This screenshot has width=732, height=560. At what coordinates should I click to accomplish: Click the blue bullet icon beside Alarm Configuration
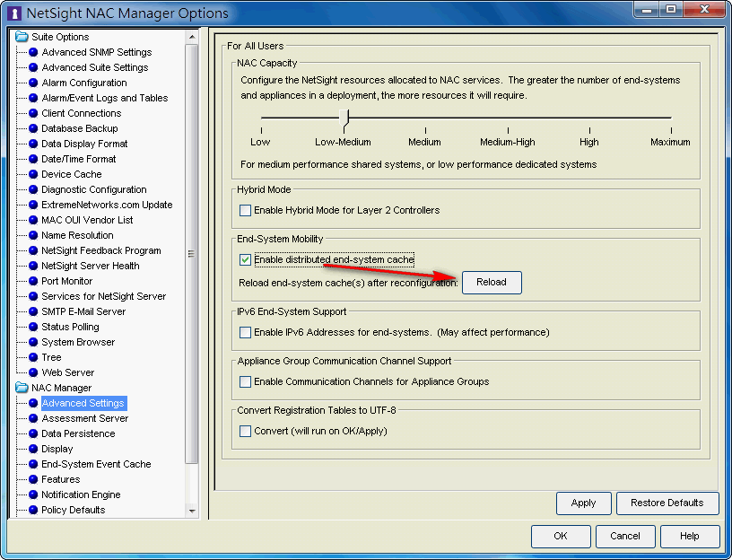tap(33, 83)
